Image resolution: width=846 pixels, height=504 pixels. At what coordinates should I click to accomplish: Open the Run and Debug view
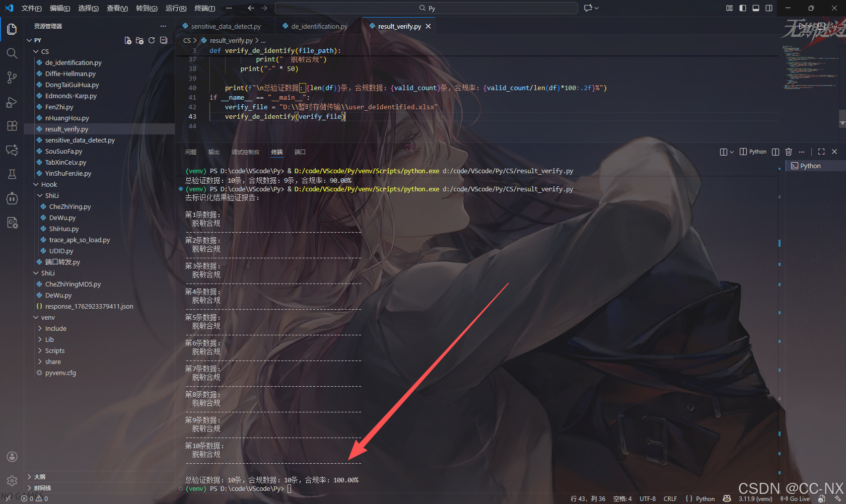tap(12, 102)
